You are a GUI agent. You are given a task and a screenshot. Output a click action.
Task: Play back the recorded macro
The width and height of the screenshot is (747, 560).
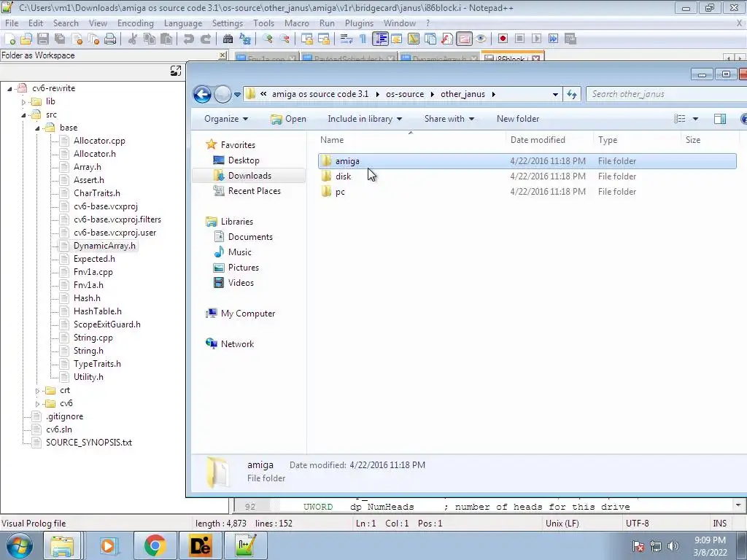(x=536, y=39)
